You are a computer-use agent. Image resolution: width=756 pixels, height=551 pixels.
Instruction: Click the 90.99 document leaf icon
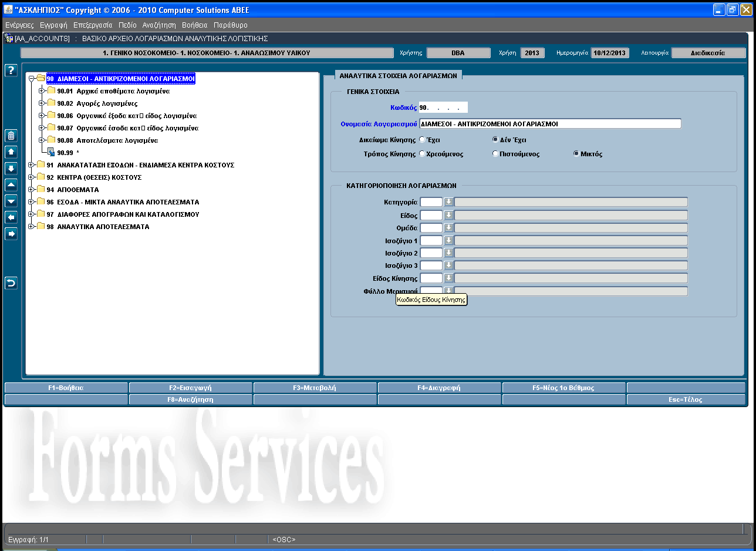click(51, 153)
